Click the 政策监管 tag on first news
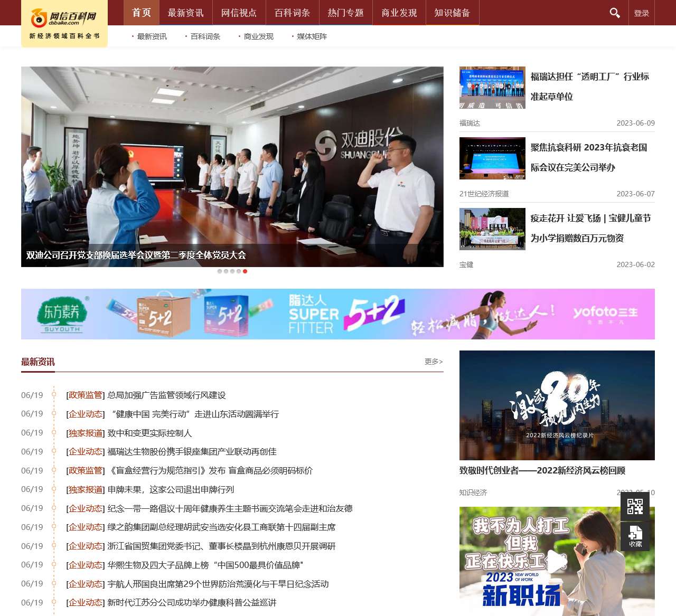 point(85,395)
